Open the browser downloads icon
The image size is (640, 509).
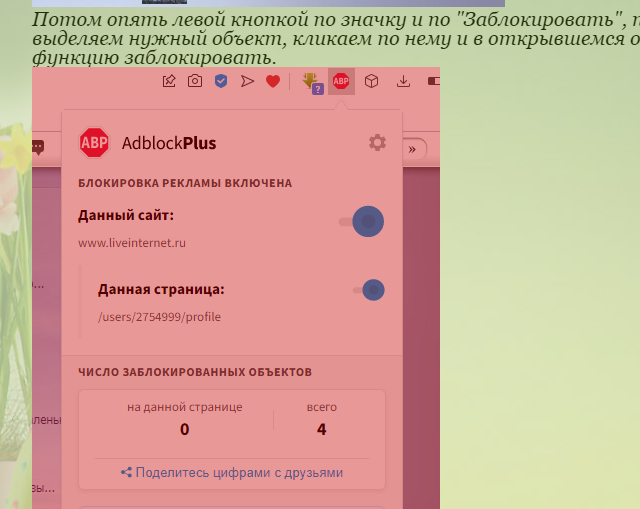pos(403,81)
